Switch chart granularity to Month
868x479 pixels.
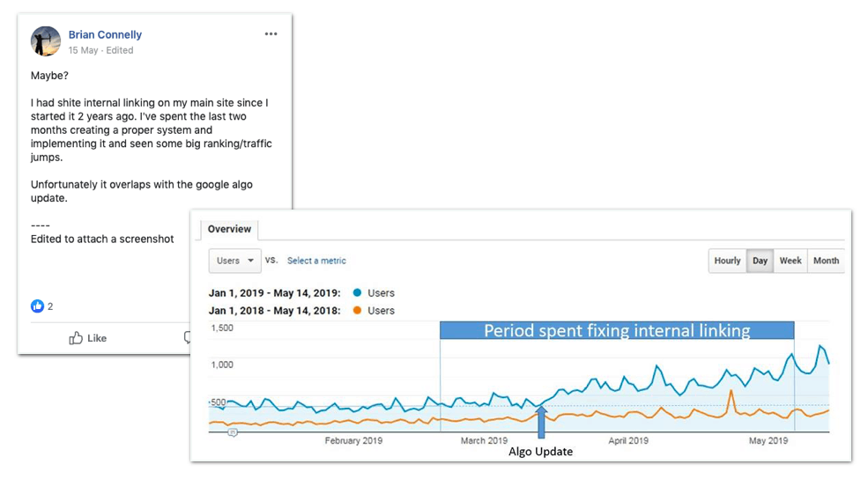pos(826,261)
